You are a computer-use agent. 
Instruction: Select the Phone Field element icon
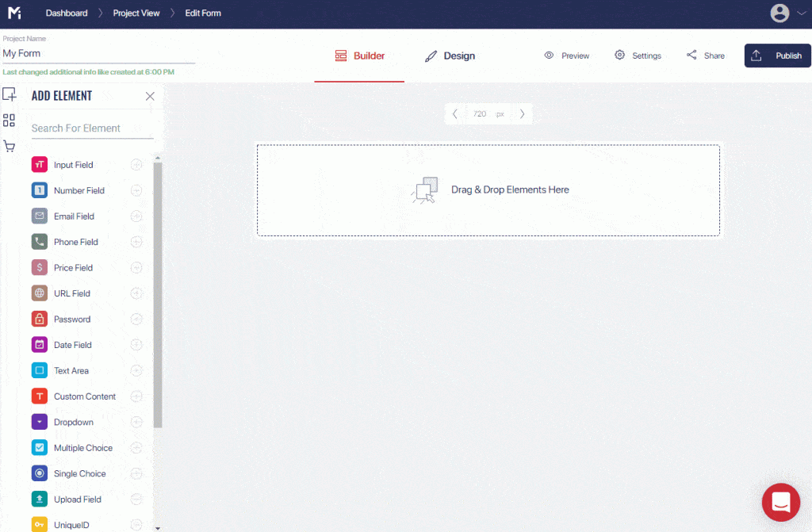click(40, 242)
